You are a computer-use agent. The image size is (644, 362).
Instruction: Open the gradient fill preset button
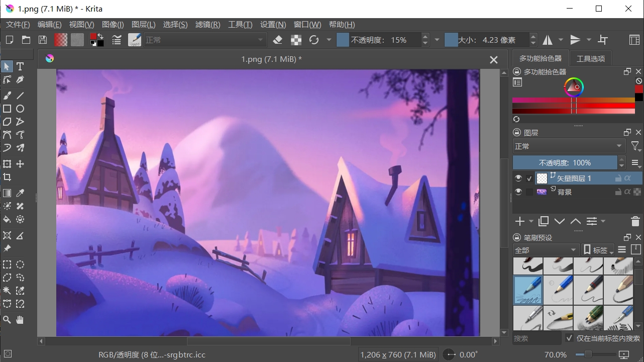(x=61, y=40)
